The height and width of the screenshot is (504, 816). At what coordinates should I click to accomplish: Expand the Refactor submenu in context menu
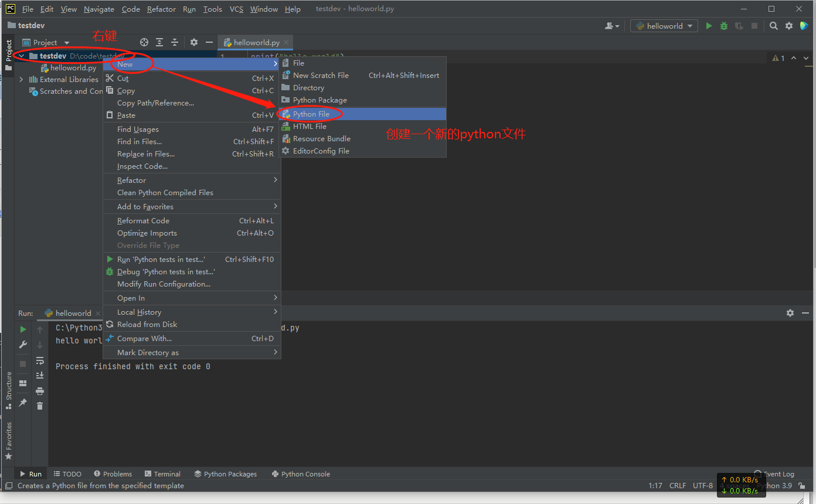[x=192, y=180]
